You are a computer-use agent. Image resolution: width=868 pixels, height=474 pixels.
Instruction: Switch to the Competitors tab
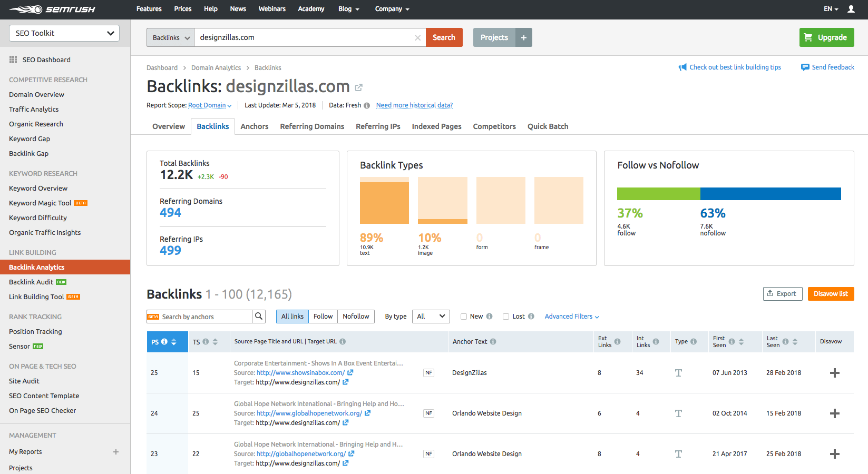494,126
